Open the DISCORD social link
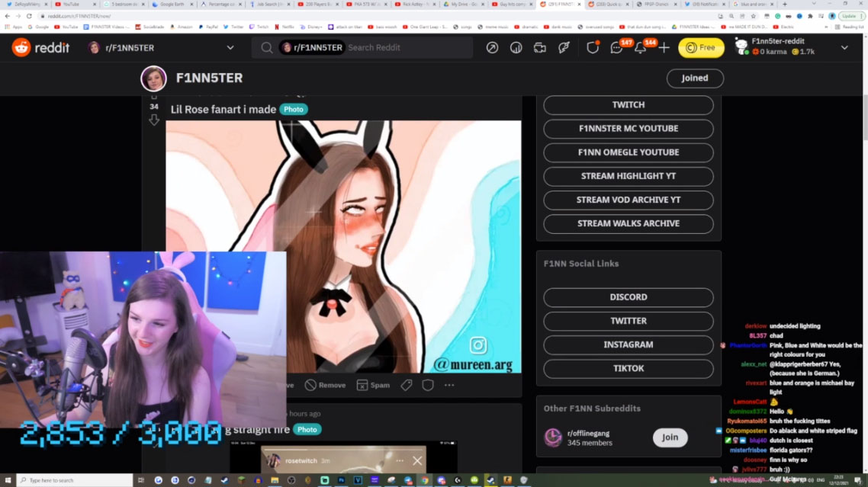The width and height of the screenshot is (868, 487). 628,297
